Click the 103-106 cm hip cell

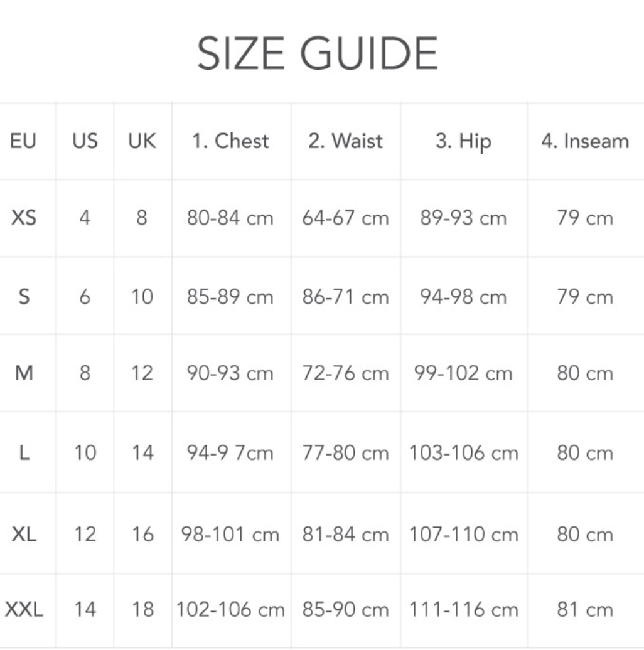[x=464, y=452]
